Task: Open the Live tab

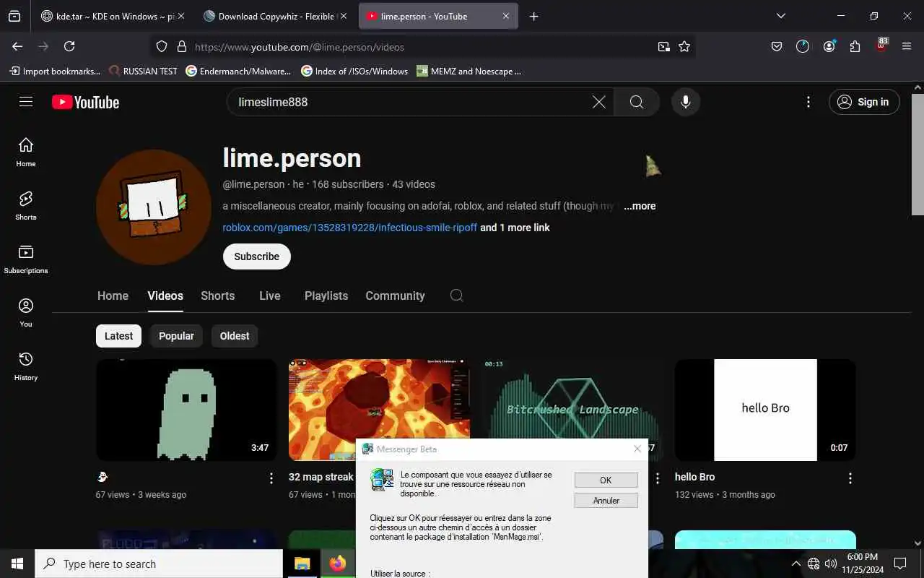Action: coord(269,296)
